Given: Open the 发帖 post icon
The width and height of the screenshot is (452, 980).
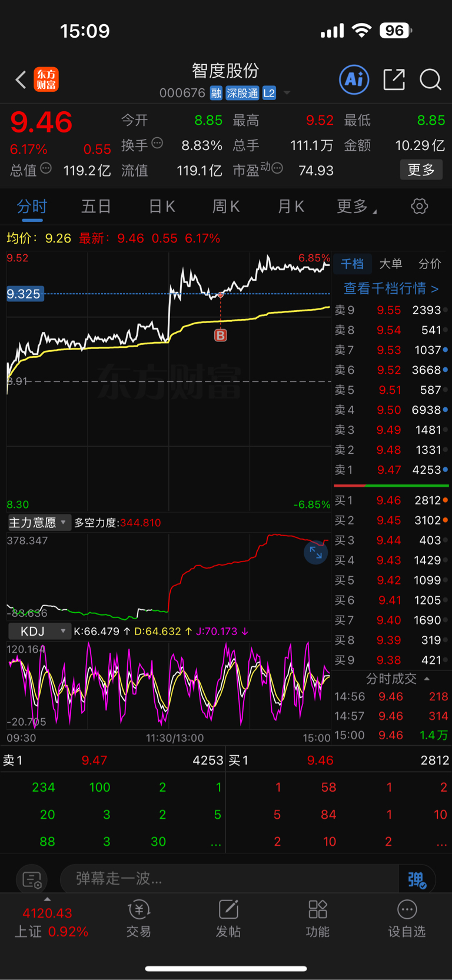Looking at the screenshot, I should (x=228, y=919).
